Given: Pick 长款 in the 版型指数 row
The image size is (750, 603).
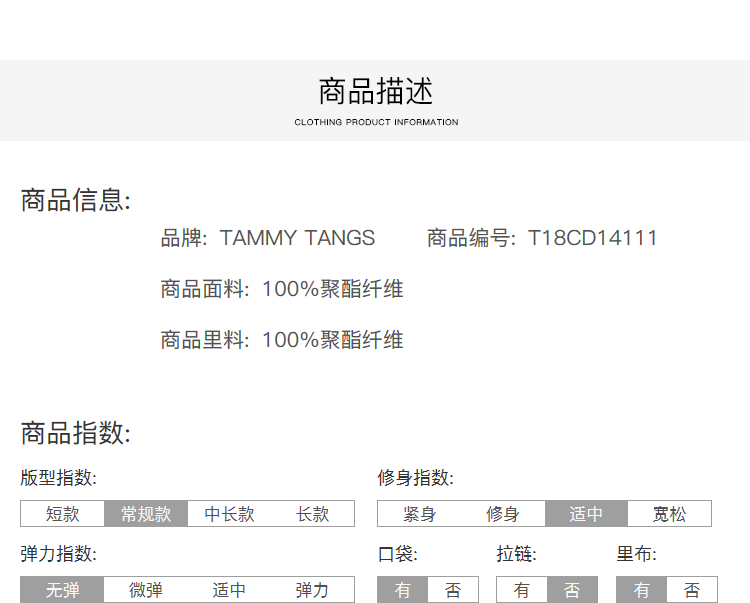Looking at the screenshot, I should point(312,514).
